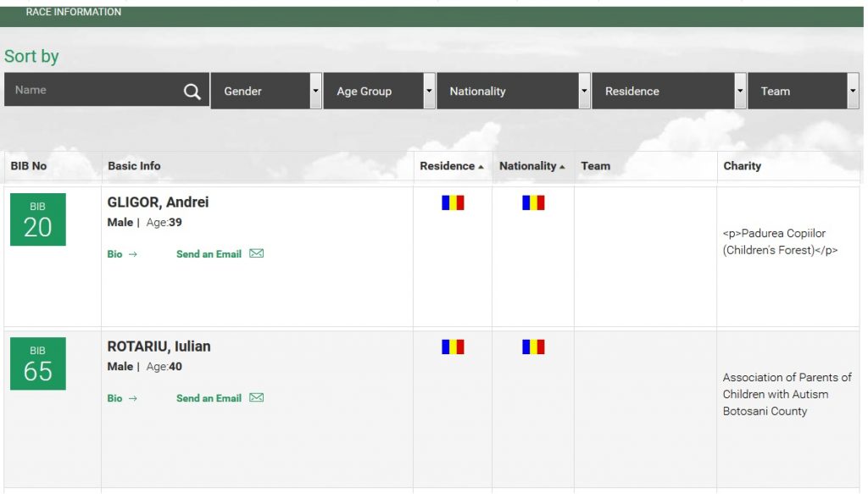Focus the Name search input field
Image resolution: width=868 pixels, height=494 pixels.
93,90
